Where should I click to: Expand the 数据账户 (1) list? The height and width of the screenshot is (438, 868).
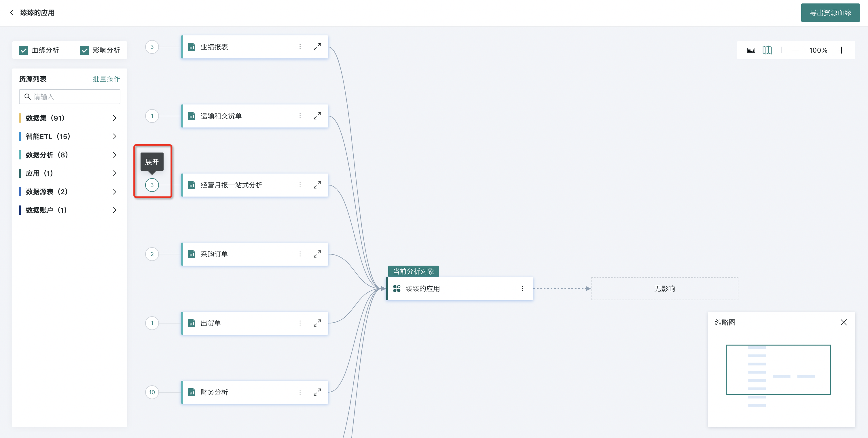70,210
